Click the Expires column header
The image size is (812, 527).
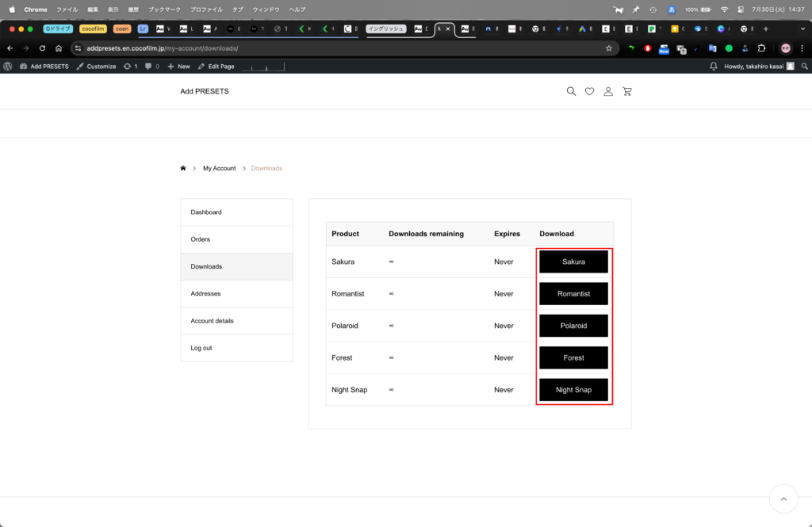click(507, 234)
